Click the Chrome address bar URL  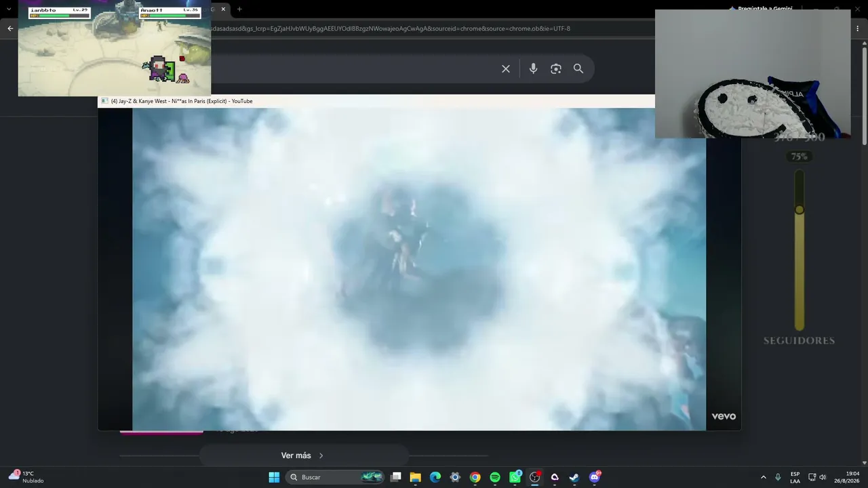[x=391, y=28]
